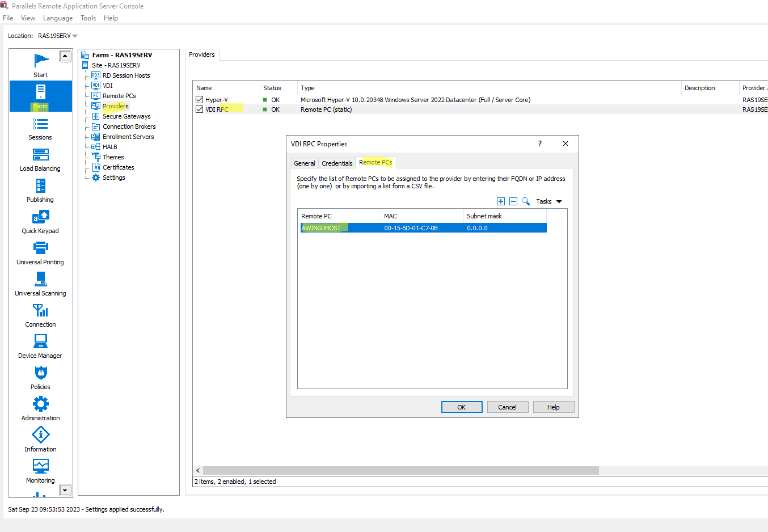Click the Help button in dialog
This screenshot has width=768, height=532.
[554, 407]
